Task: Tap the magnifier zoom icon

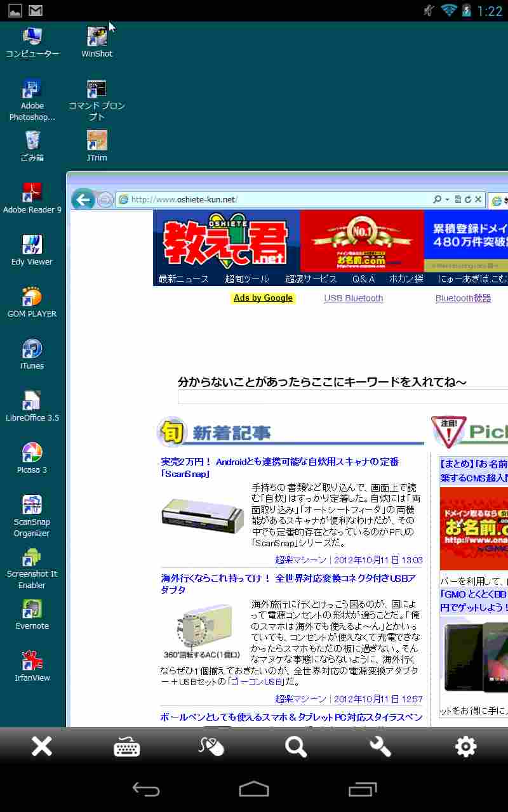Action: 296,747
